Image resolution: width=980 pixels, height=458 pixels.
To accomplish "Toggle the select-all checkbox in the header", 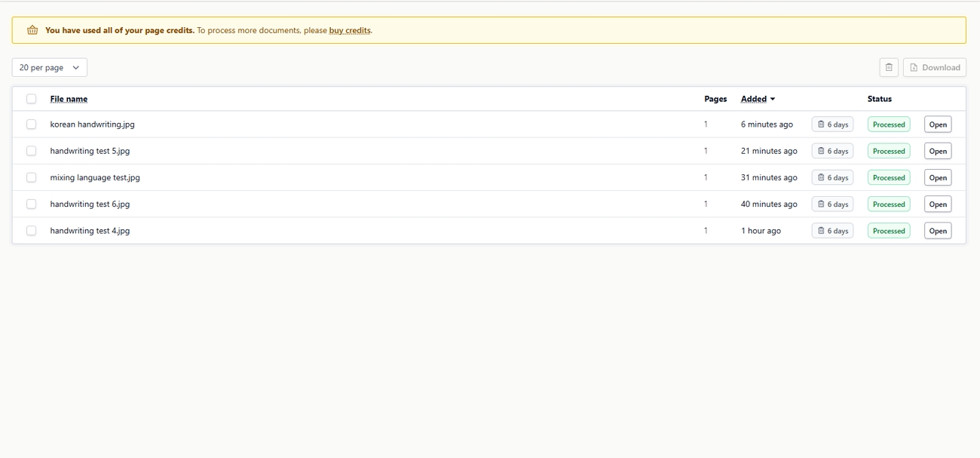I will coord(31,99).
